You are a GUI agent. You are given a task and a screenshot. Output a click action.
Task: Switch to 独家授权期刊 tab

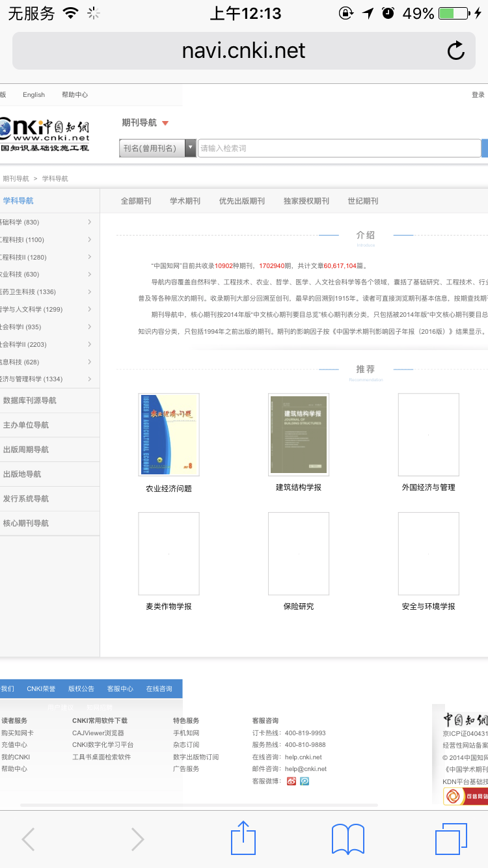click(x=306, y=201)
